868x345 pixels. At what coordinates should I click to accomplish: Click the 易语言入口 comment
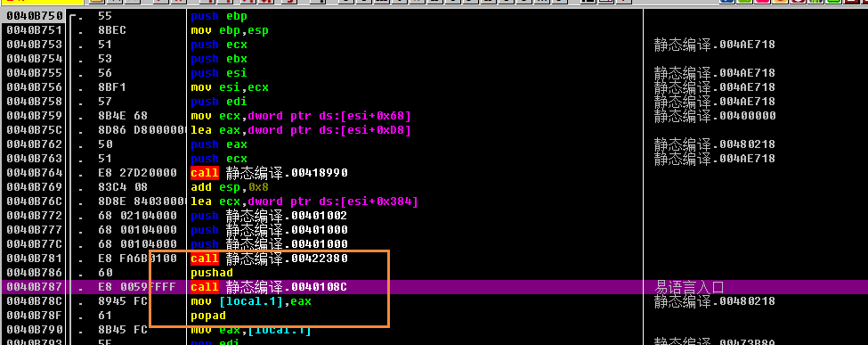click(689, 287)
